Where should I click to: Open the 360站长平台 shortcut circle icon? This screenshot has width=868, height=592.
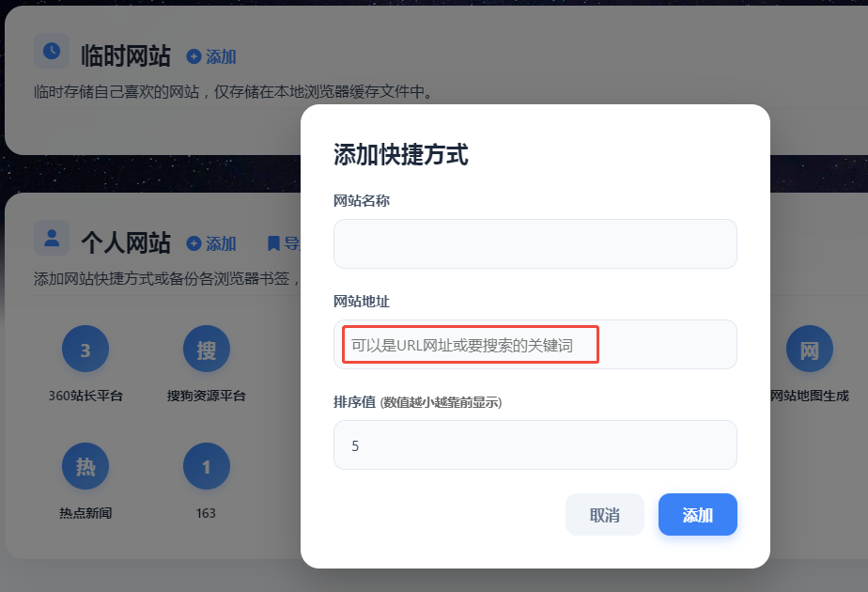pos(85,351)
